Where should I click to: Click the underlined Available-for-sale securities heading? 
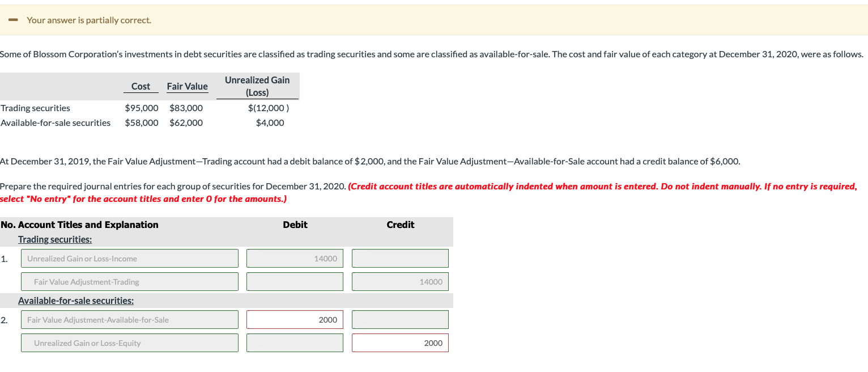click(x=76, y=301)
